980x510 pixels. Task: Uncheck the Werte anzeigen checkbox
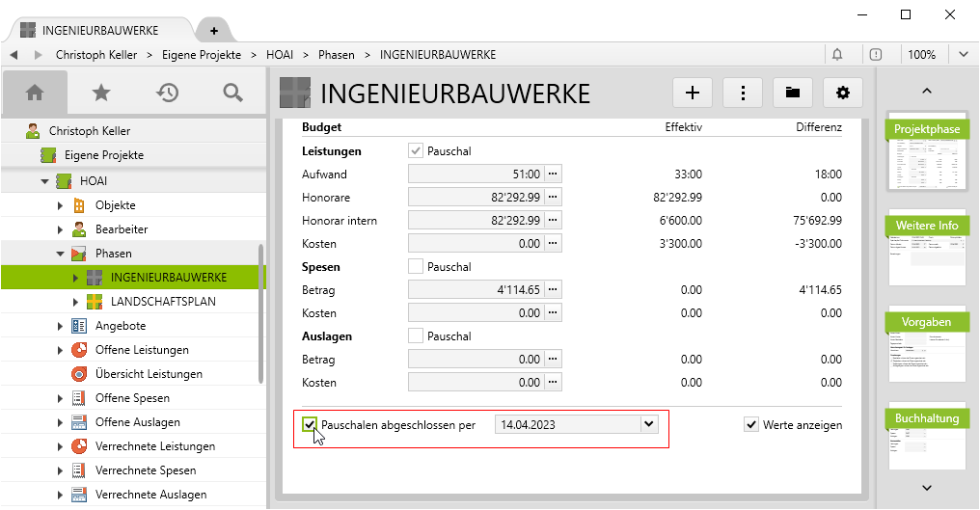click(x=751, y=424)
